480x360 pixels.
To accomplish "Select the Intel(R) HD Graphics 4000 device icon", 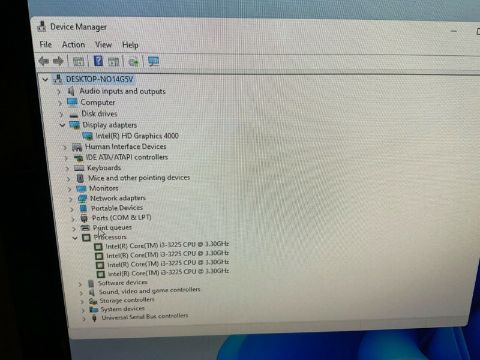I will point(87,136).
